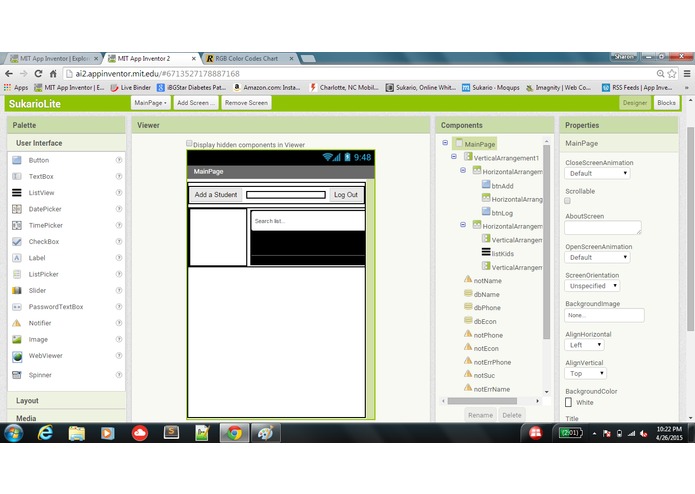This screenshot has width=695, height=494.
Task: Choose the ListPicker palette icon
Action: coord(17,274)
